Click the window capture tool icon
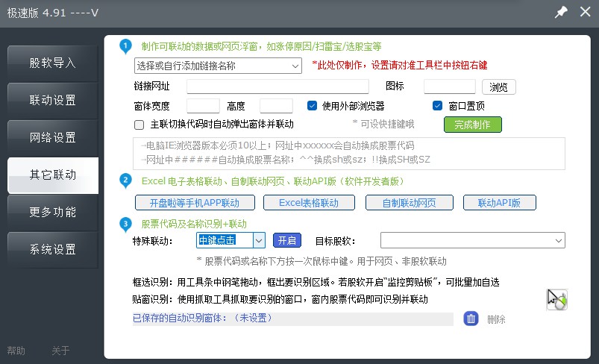 [556, 299]
